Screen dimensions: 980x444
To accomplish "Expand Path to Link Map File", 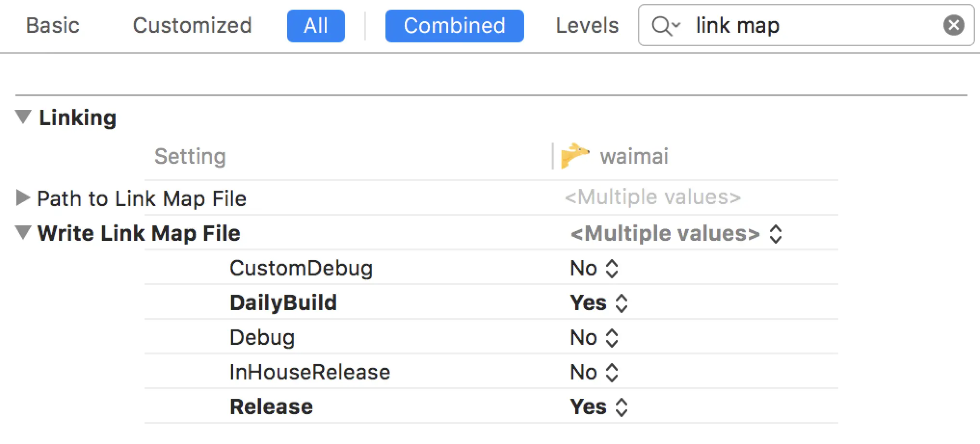I will pyautogui.click(x=23, y=198).
